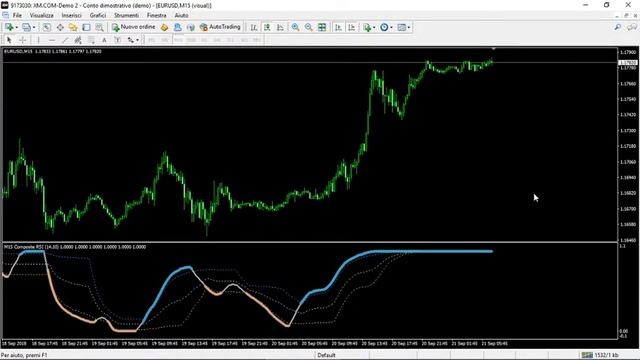
Task: Select the horizontal line tool
Action: (51, 40)
